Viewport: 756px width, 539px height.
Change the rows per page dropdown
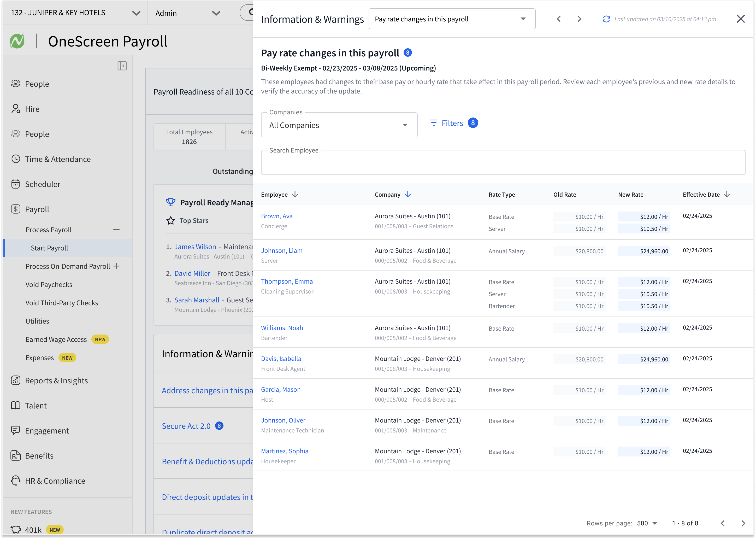point(647,523)
